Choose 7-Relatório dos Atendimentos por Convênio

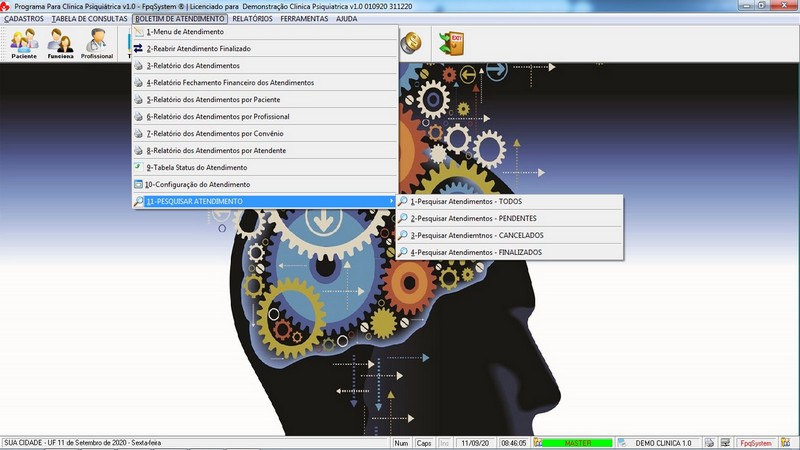click(265, 134)
